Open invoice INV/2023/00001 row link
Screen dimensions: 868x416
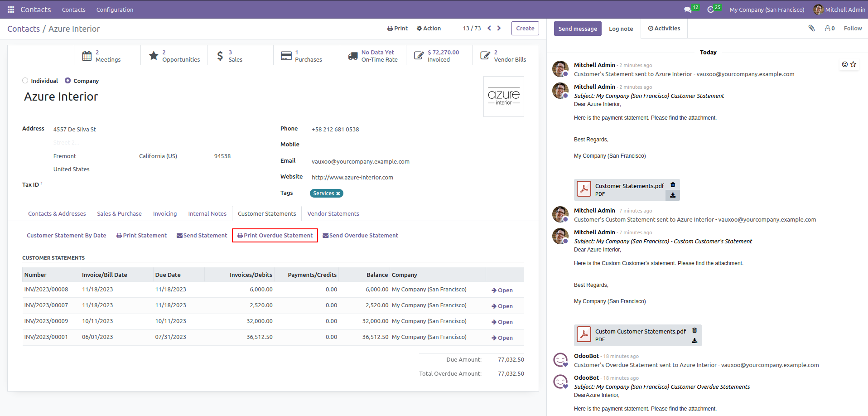point(502,338)
